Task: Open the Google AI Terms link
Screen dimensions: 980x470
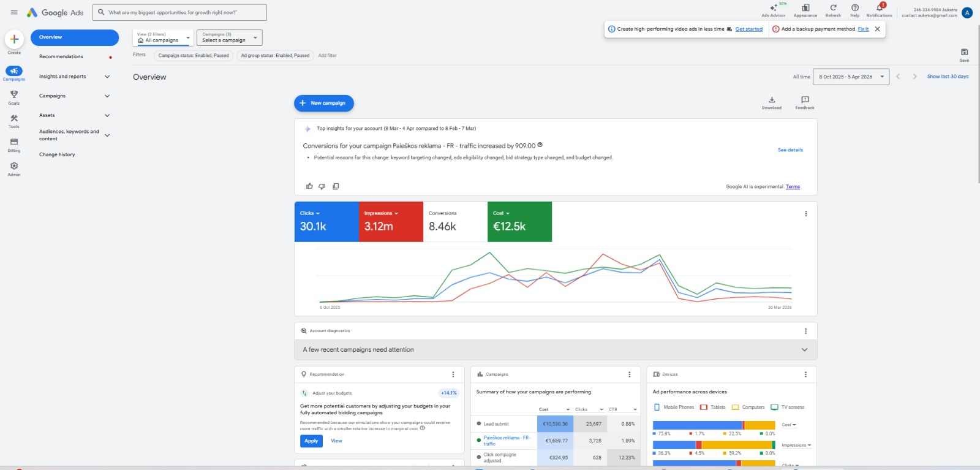Action: click(x=793, y=187)
